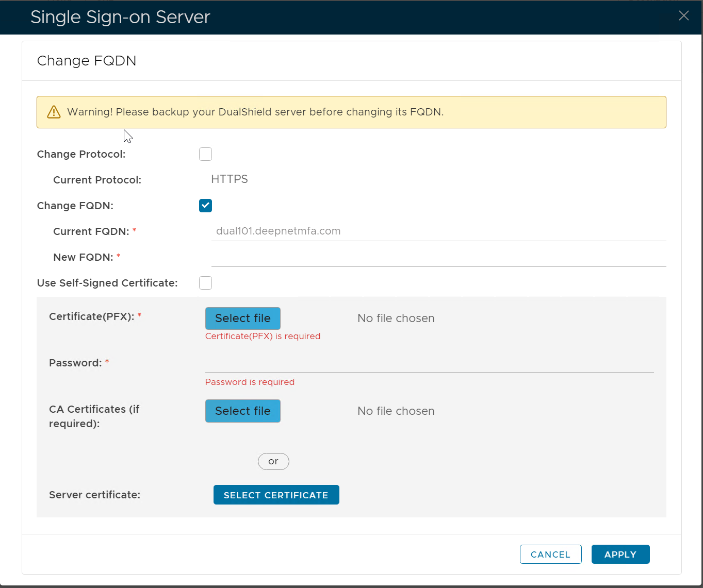Select file for Certificate(PFX)

242,318
